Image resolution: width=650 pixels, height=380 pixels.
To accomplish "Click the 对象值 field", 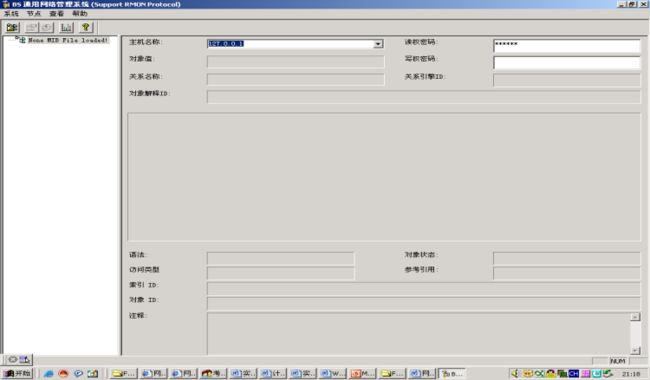I will tap(296, 62).
